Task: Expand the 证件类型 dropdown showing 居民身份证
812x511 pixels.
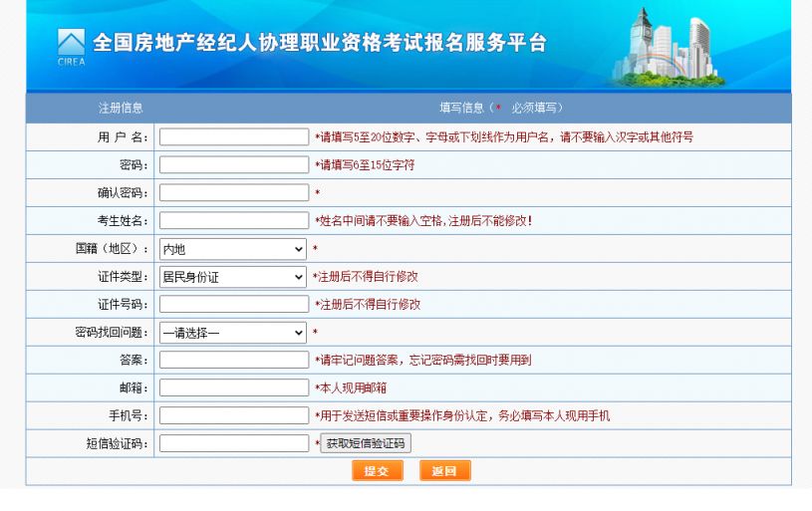Action: [x=233, y=277]
